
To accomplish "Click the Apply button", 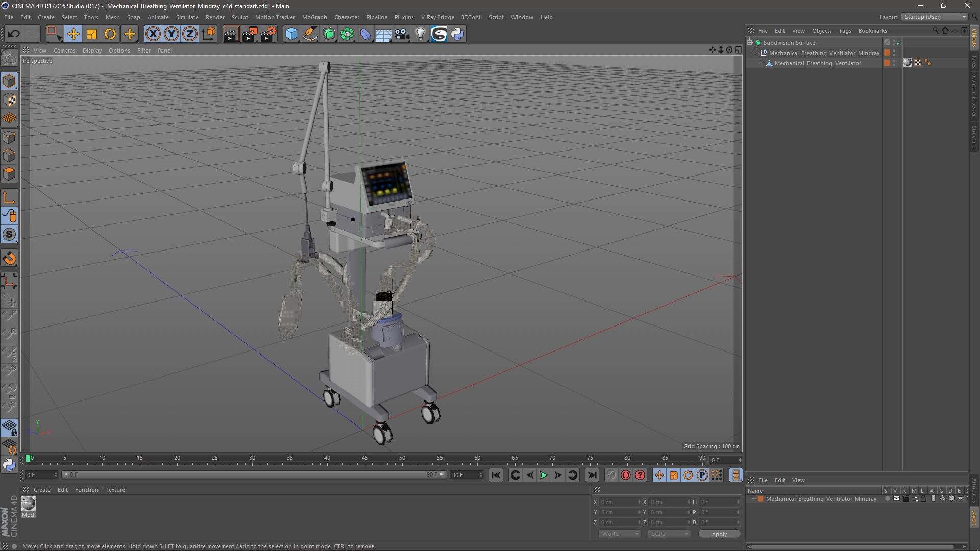I will (x=719, y=534).
